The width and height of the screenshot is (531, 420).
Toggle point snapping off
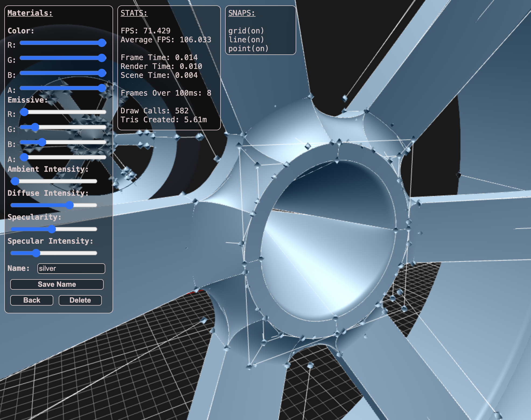click(x=248, y=48)
